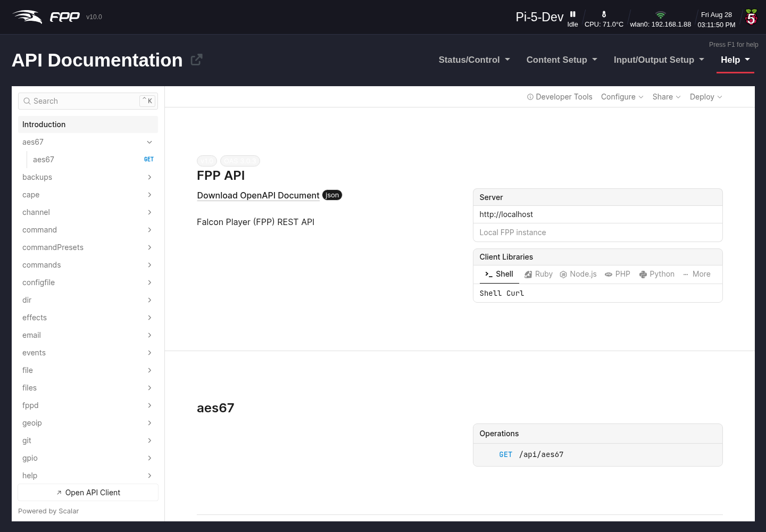Expand the cape section
The image size is (766, 532).
[x=88, y=195]
